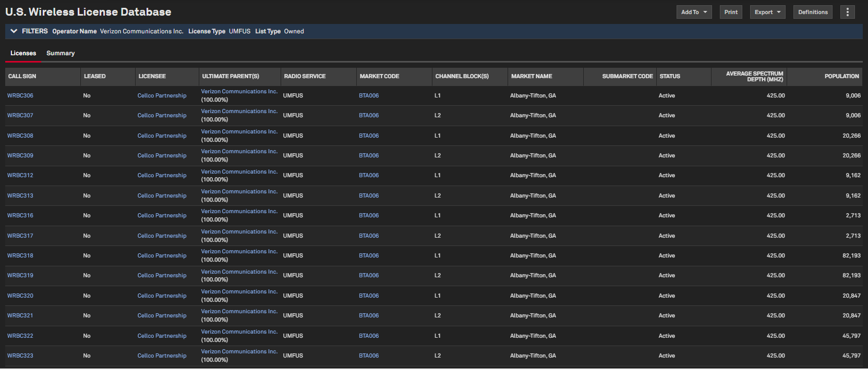The image size is (868, 369).
Task: Sort by the CALL SIGN column header
Action: pyautogui.click(x=22, y=76)
